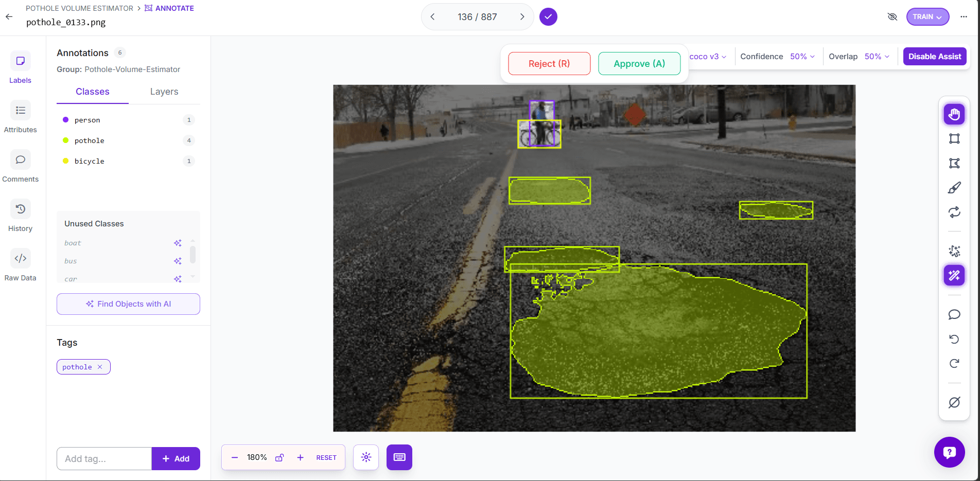Select the bicycle class row
The height and width of the screenshot is (481, 980).
tap(128, 161)
